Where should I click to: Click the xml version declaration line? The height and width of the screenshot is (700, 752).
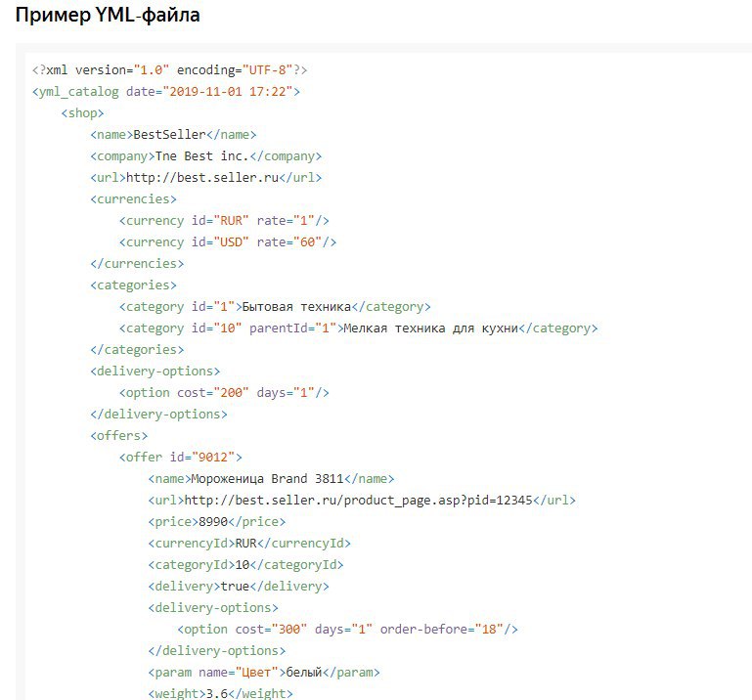pos(169,70)
